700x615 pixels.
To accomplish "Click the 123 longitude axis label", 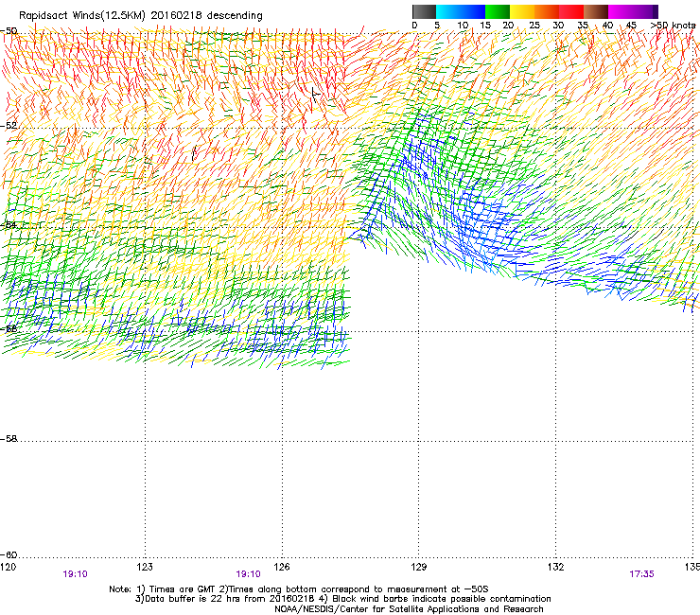I will point(145,567).
